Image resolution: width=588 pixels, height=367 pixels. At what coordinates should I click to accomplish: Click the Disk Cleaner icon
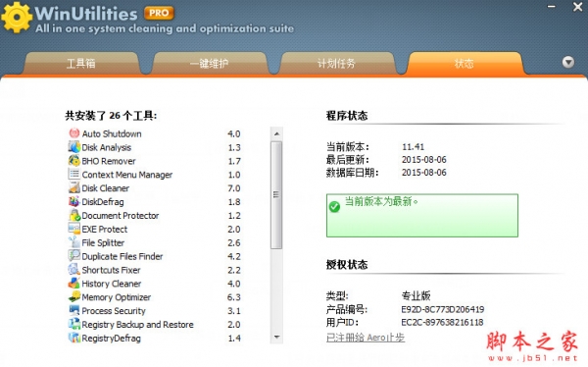pyautogui.click(x=74, y=187)
